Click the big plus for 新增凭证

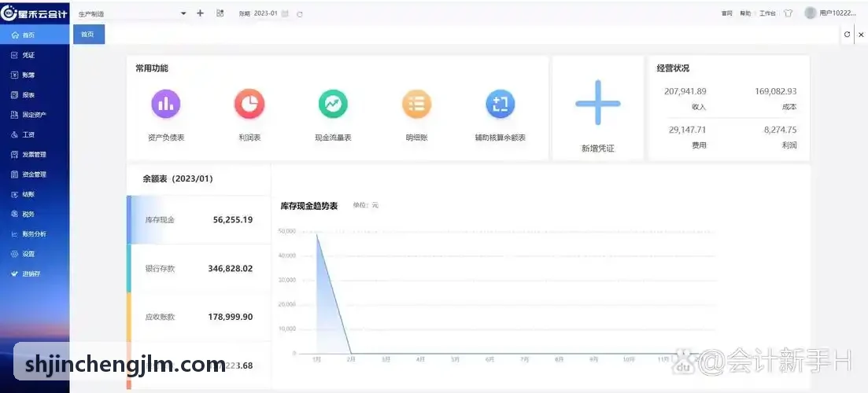[598, 103]
